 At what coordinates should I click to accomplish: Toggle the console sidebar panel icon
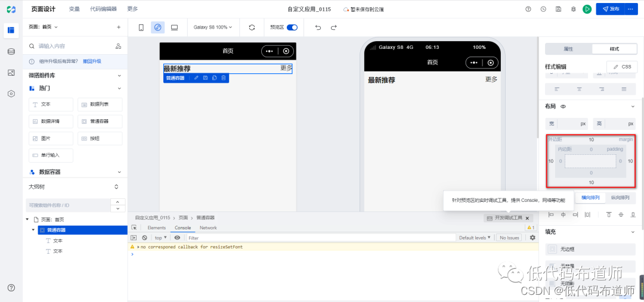(134, 238)
